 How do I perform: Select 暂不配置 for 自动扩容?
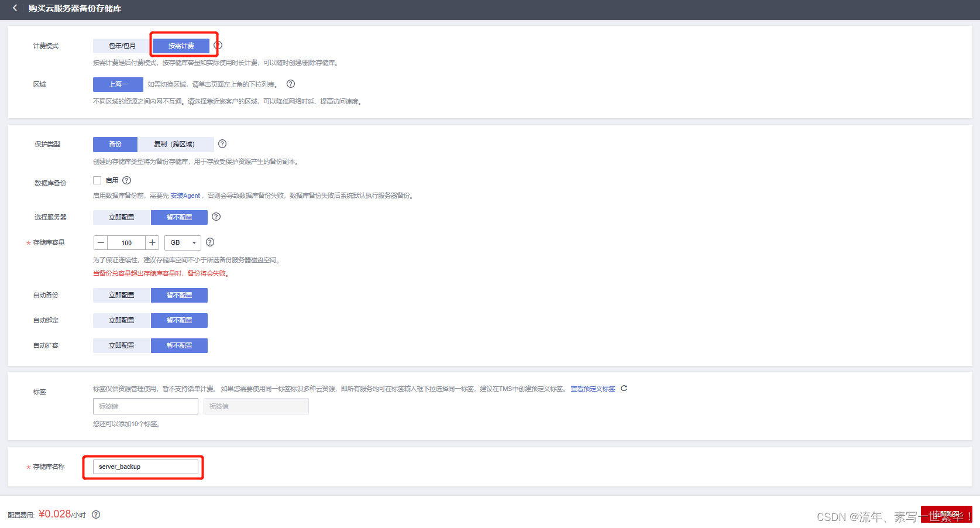179,345
